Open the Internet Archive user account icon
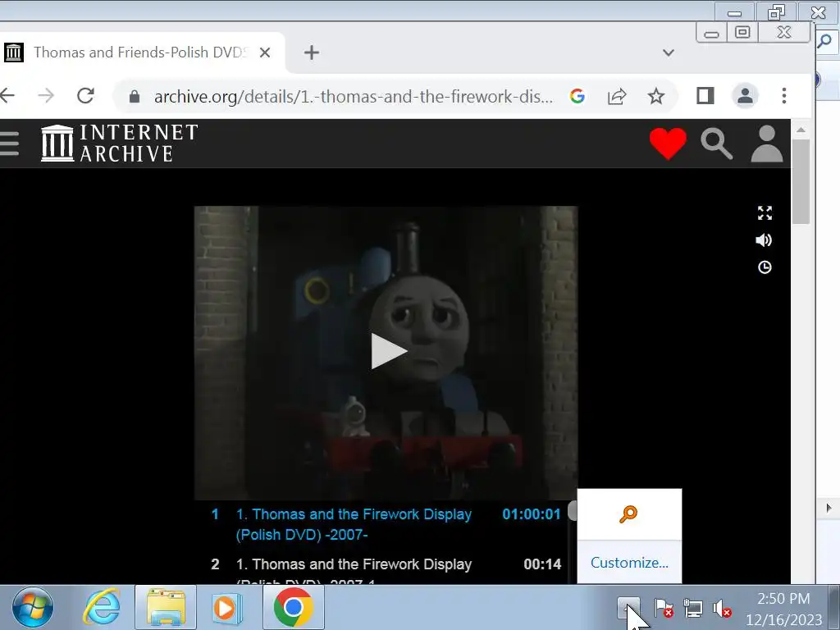Image resolution: width=840 pixels, height=630 pixels. point(767,144)
